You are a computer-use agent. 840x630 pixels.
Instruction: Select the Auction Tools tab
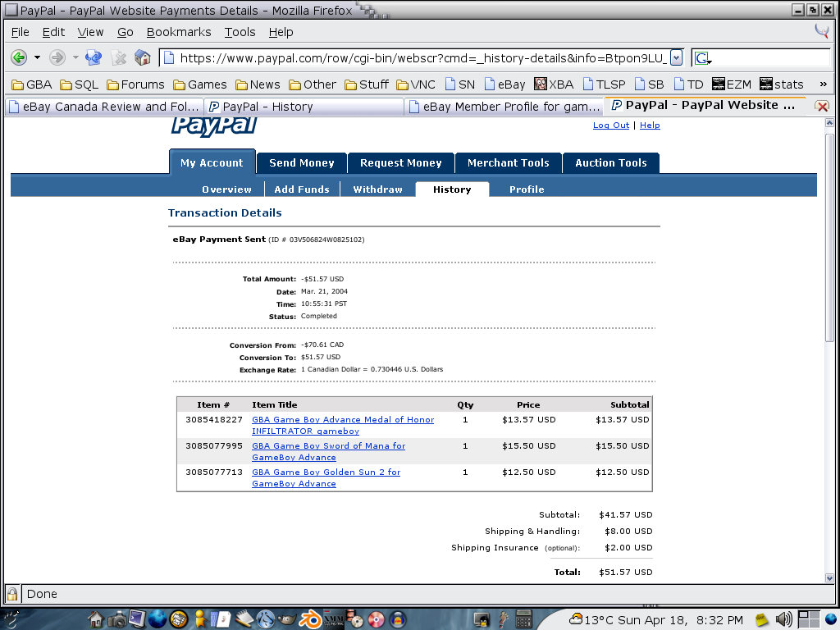click(x=610, y=163)
